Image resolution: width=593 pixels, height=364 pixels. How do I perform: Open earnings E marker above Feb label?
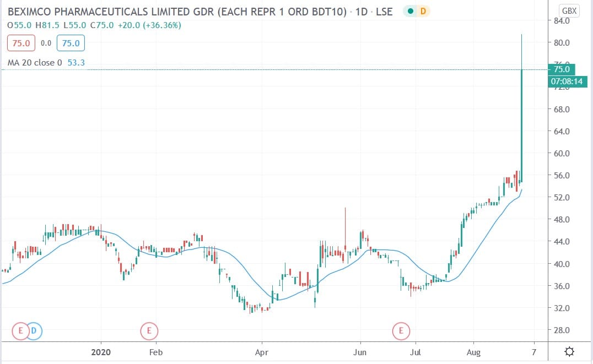(x=149, y=331)
